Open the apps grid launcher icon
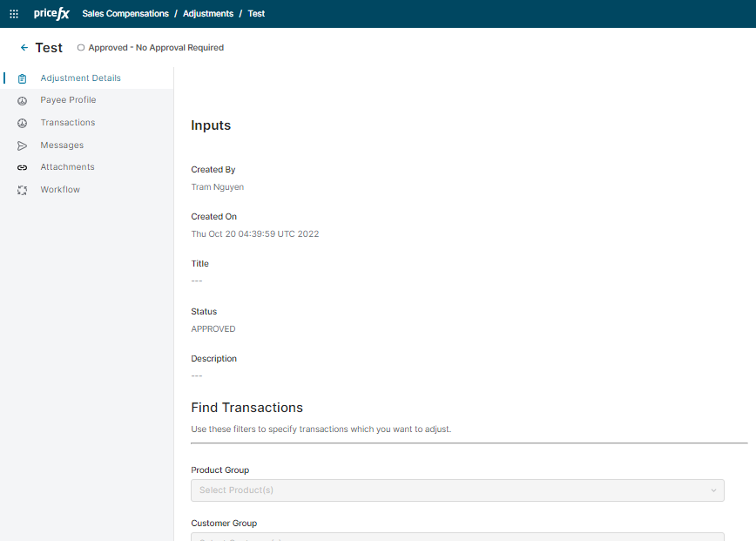Screen dimensions: 756x541 pos(14,14)
